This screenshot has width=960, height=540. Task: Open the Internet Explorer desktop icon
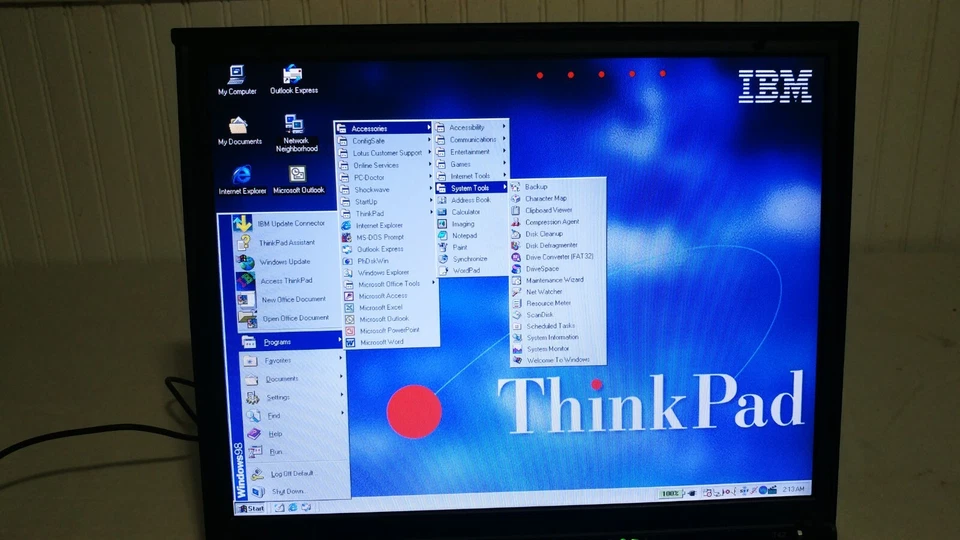pyautogui.click(x=242, y=180)
